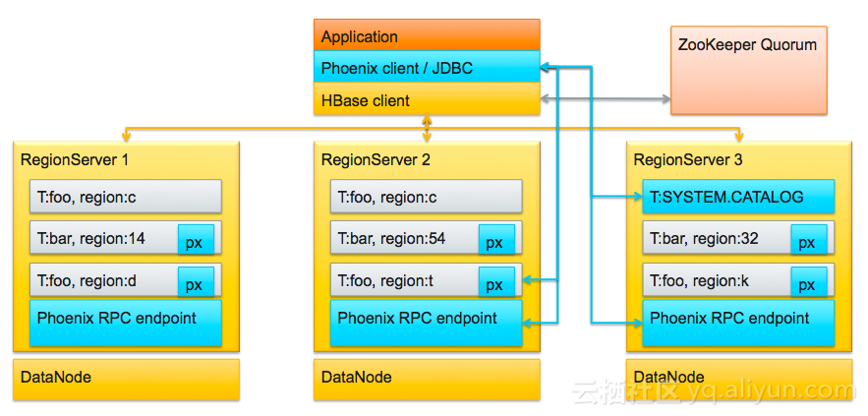Click the px box of T:bar region:32

[809, 239]
